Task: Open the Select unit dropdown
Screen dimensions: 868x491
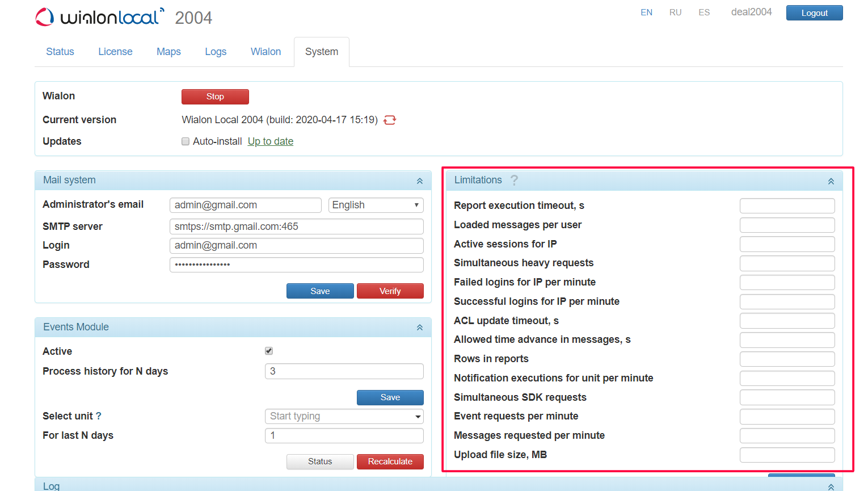Action: point(418,416)
